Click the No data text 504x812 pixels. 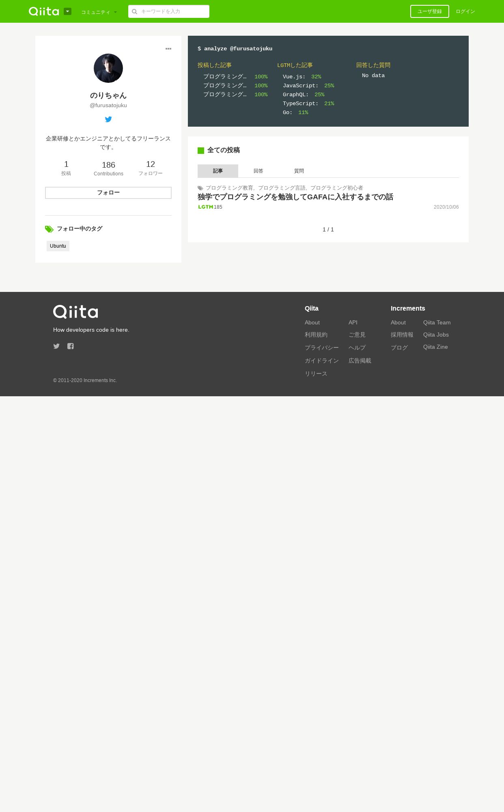point(373,76)
